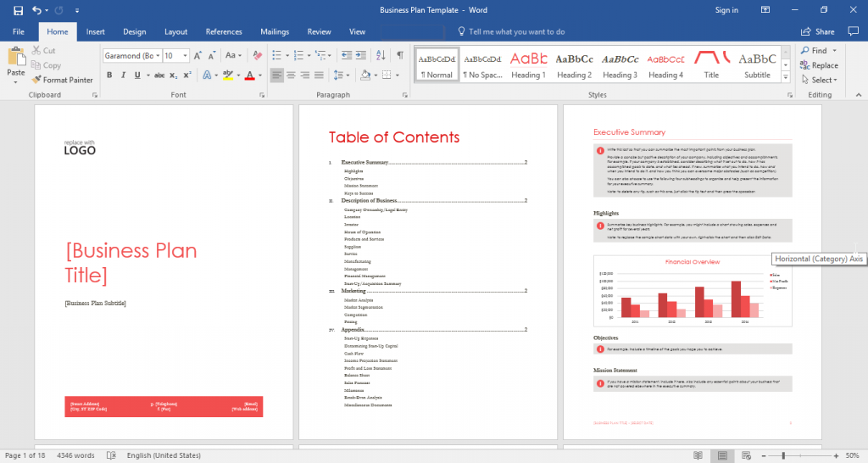Click the Save icon in quick access toolbar

tap(18, 10)
